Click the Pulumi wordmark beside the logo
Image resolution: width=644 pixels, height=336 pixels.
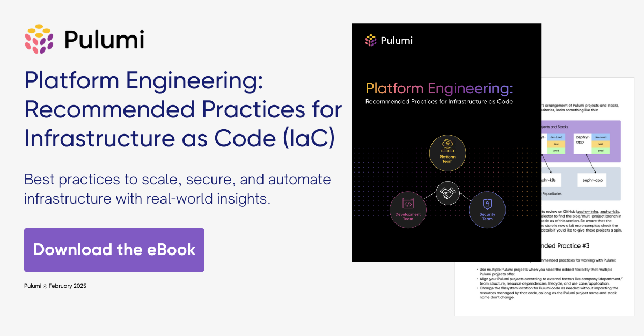(104, 39)
